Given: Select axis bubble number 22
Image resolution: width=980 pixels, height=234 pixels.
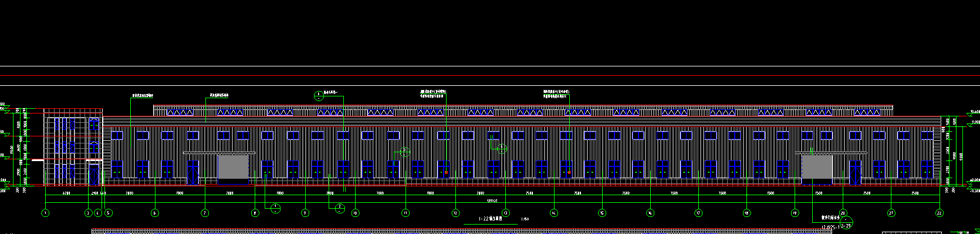Looking at the screenshot, I should pos(939,213).
